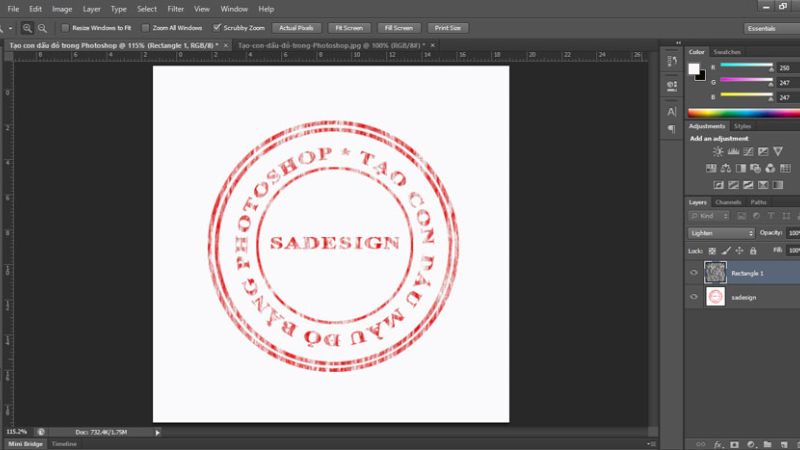The height and width of the screenshot is (450, 800).
Task: Switch to the Styles tab
Action: (742, 126)
